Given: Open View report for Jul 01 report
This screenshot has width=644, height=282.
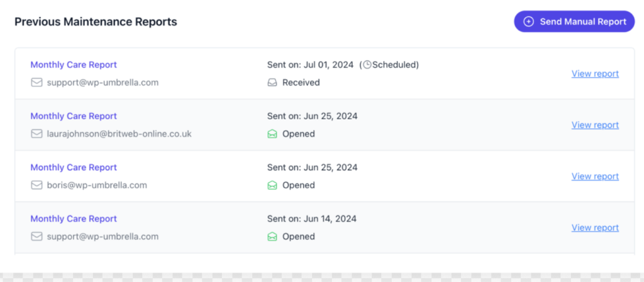Looking at the screenshot, I should pyautogui.click(x=595, y=73).
